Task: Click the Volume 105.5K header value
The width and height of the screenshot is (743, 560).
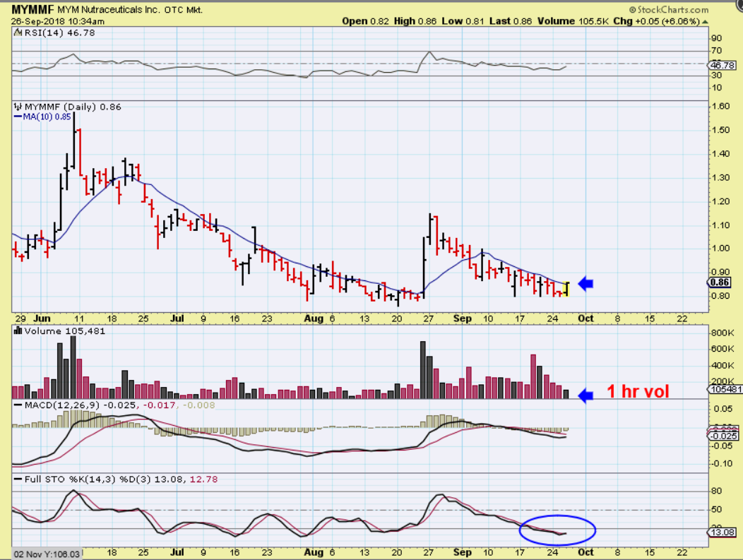Action: click(573, 21)
